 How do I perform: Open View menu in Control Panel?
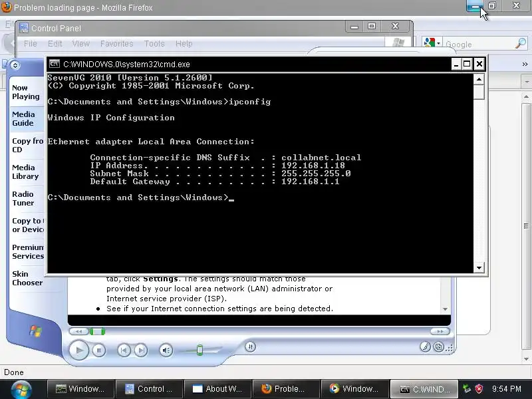tap(80, 44)
